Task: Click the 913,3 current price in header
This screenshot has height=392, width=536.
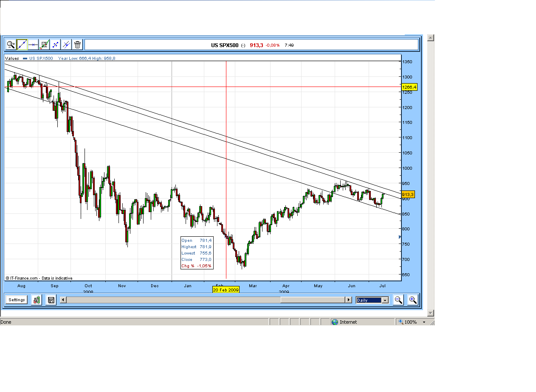Action: [x=256, y=45]
